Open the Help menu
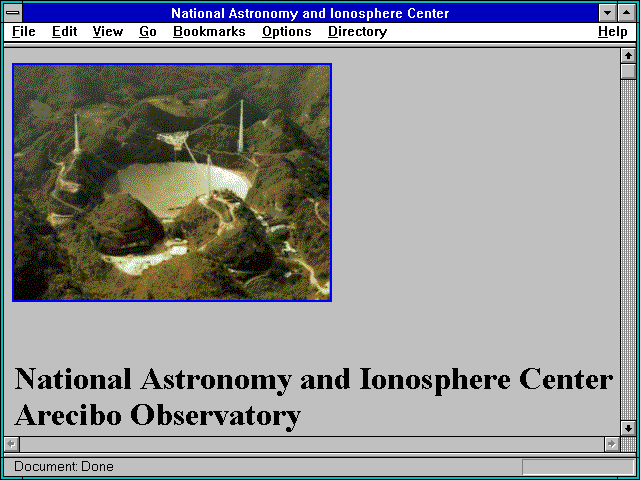The image size is (640, 480). (613, 32)
